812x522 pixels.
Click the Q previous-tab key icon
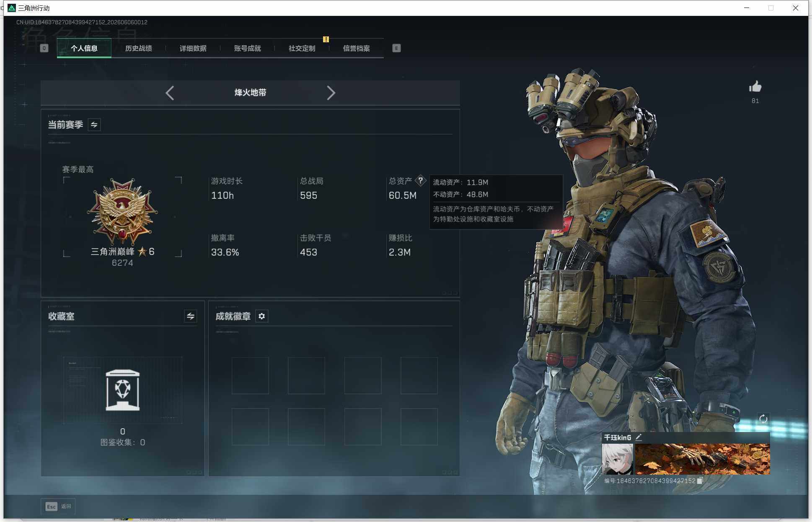44,48
